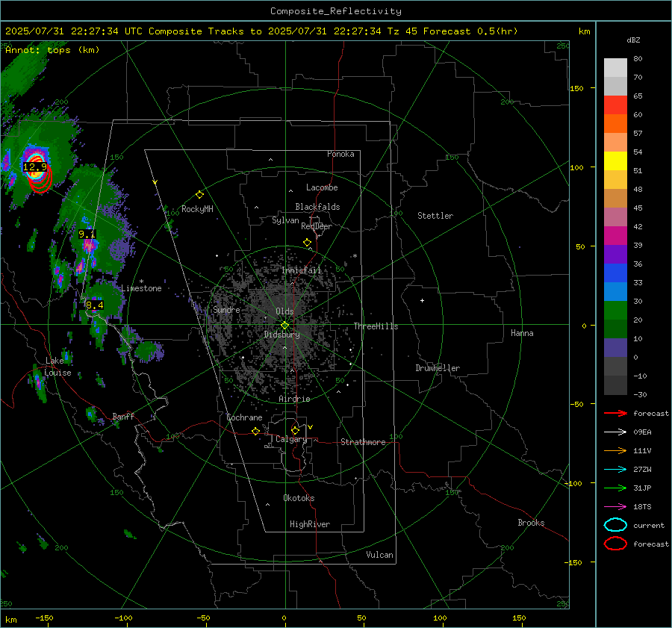Viewport: 672px width, 628px height.
Task: Click the red swatch in the dBZ scale
Action: point(615,105)
